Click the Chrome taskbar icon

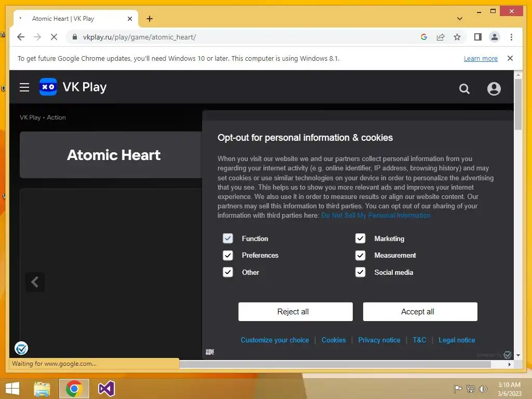[74, 389]
